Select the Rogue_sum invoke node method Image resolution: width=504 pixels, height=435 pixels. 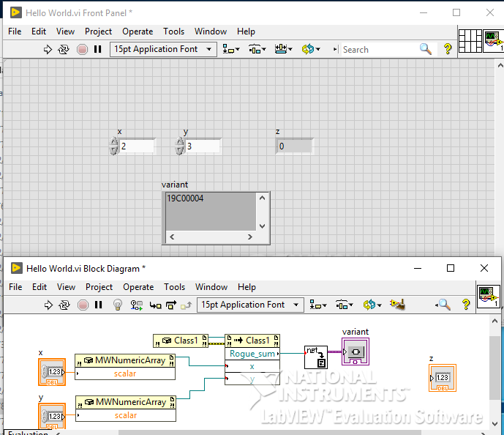(252, 354)
